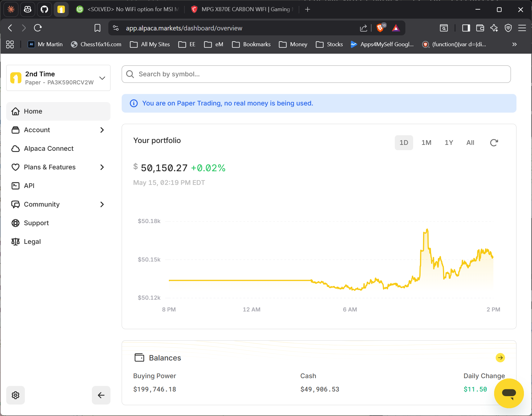Expand the 2nd Time account selector
532x416 pixels.
(58, 78)
